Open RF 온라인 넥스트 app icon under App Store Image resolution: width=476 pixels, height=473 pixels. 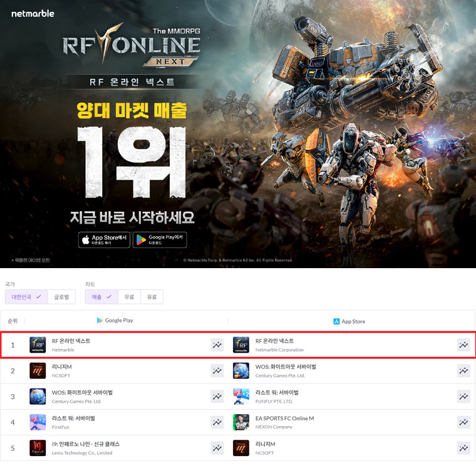[x=241, y=345]
